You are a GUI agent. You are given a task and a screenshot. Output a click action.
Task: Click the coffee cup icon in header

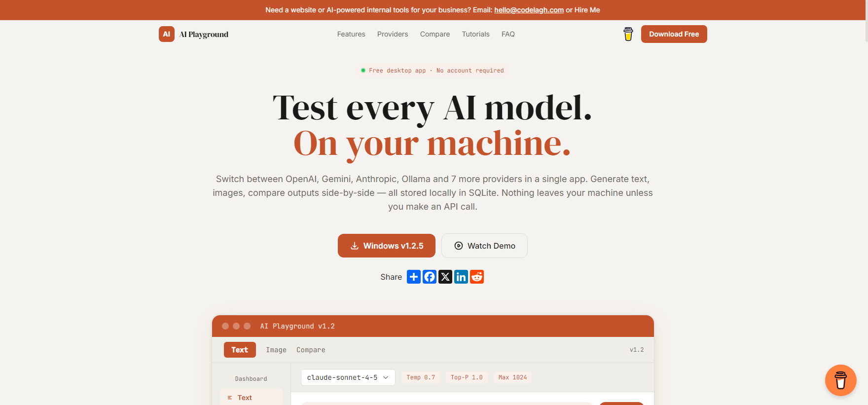pos(628,34)
